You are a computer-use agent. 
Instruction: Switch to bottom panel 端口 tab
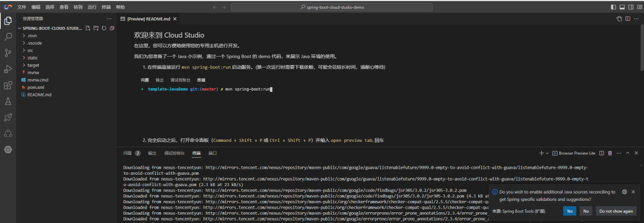click(x=212, y=153)
